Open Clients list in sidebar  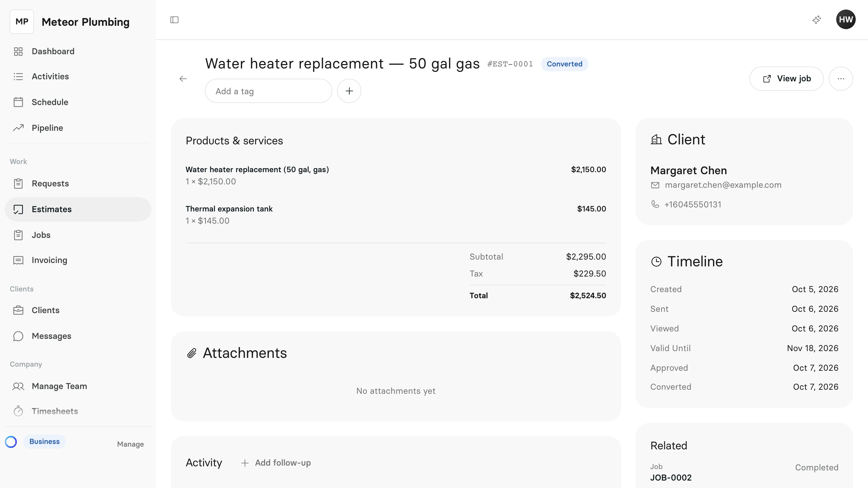[78, 310]
